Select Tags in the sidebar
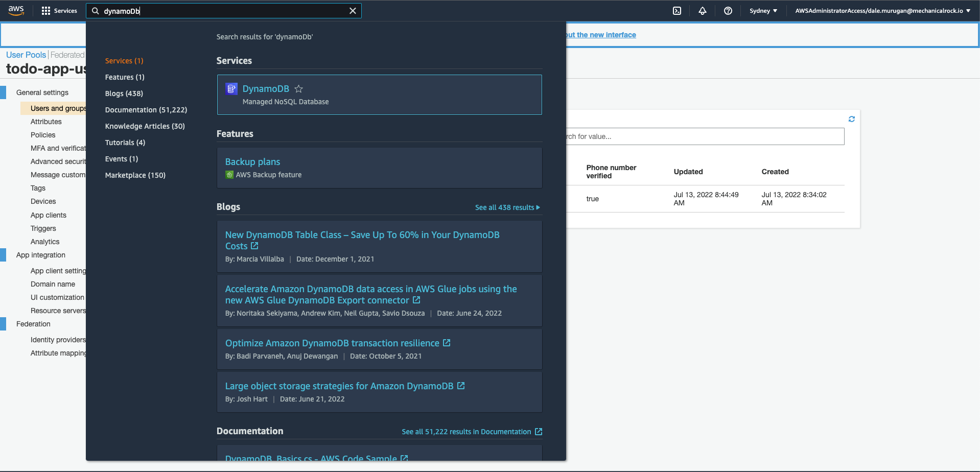 tap(38, 188)
